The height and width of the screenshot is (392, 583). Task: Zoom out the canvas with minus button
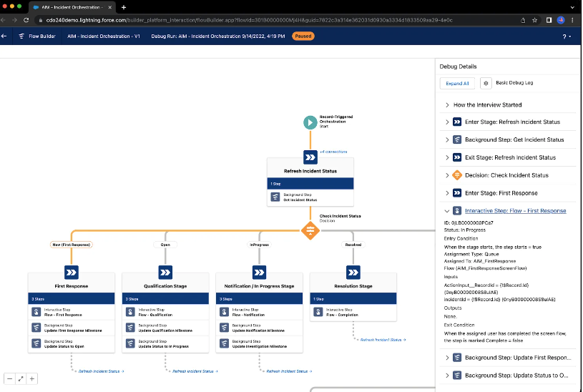click(x=10, y=379)
